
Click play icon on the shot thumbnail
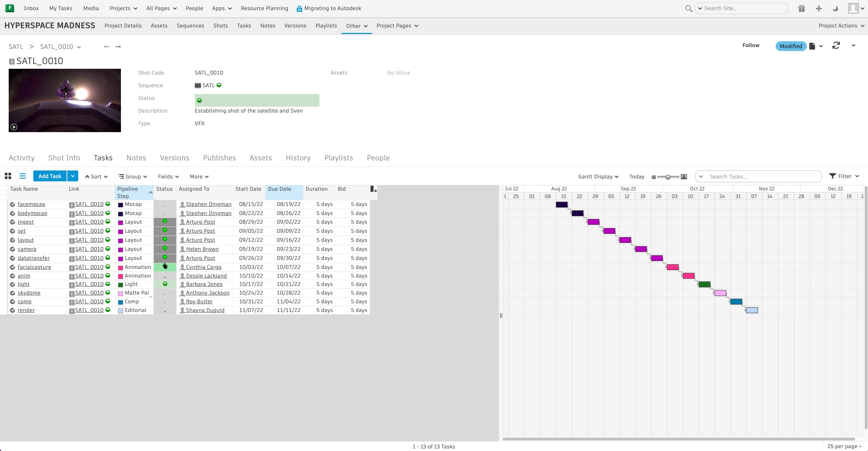coord(14,127)
